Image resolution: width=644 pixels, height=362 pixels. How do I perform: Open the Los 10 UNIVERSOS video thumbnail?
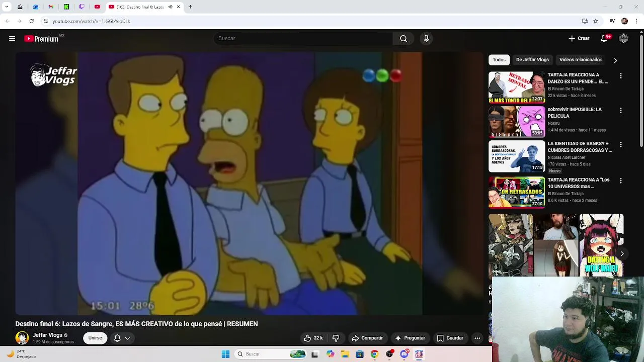517,192
